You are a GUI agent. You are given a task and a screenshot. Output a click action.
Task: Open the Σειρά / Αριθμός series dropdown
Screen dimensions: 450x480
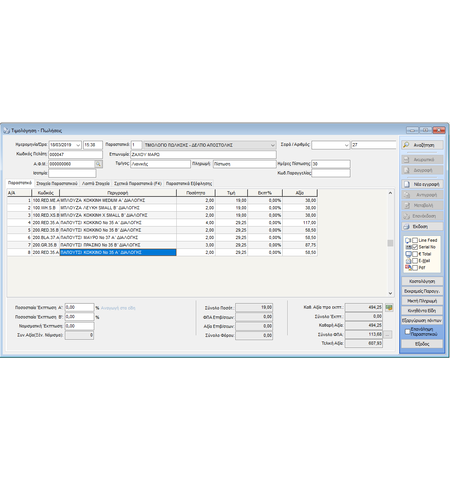(346, 145)
